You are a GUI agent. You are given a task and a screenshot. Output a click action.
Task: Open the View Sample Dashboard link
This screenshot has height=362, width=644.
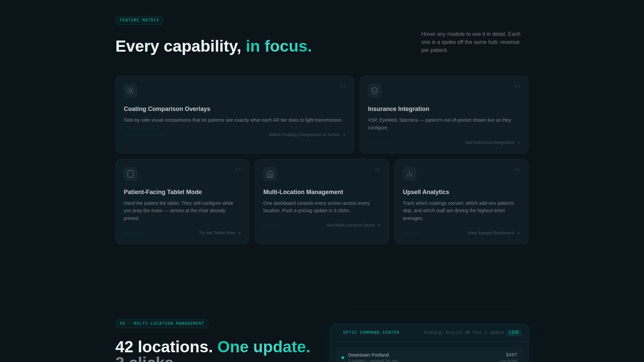click(493, 233)
